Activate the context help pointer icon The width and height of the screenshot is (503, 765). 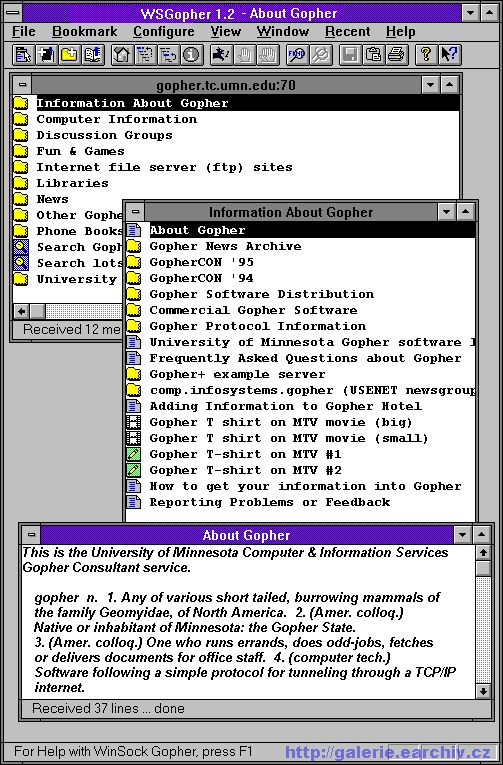449,55
